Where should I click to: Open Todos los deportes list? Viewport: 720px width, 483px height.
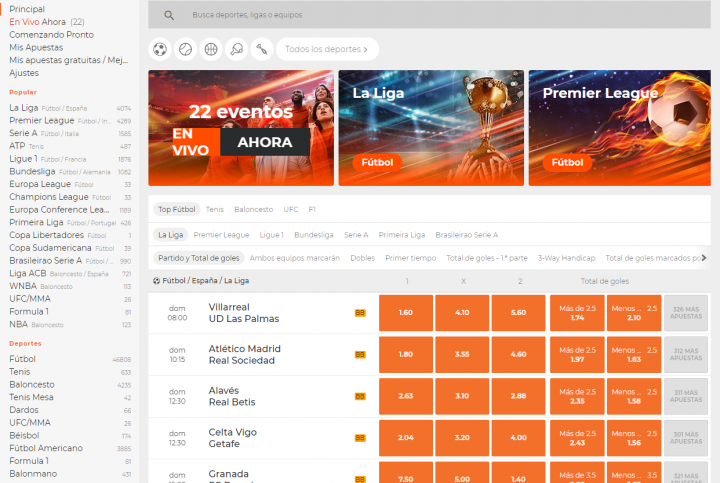pos(327,49)
